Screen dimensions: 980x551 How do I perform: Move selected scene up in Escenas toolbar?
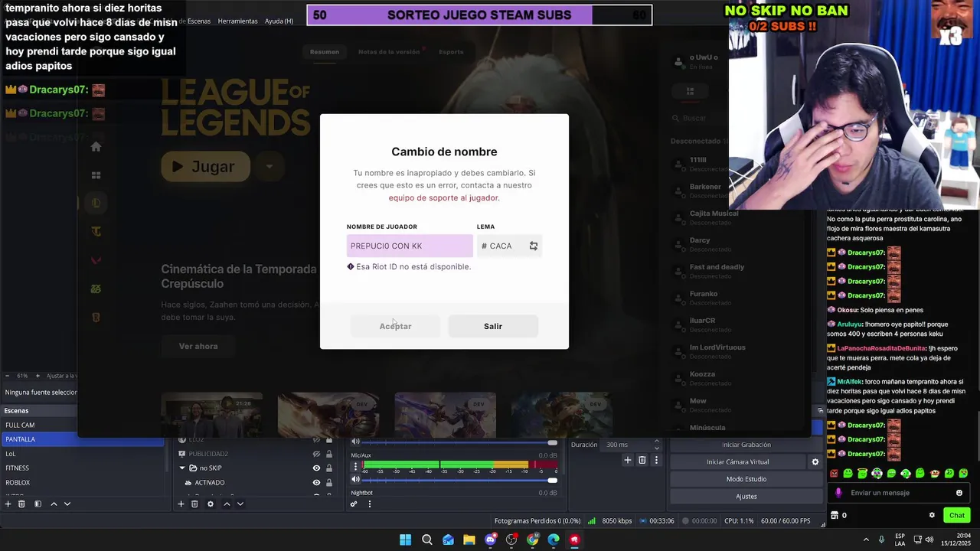[54, 504]
